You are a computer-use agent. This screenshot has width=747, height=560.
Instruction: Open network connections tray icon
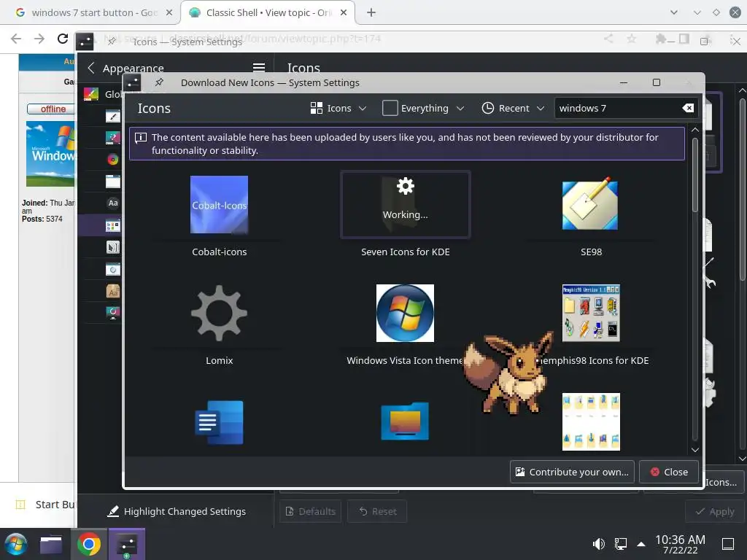[620, 544]
